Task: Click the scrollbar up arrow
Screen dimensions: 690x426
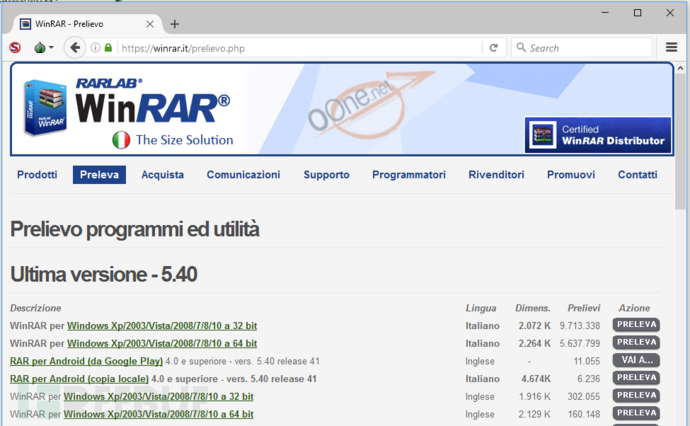Action: tap(680, 68)
